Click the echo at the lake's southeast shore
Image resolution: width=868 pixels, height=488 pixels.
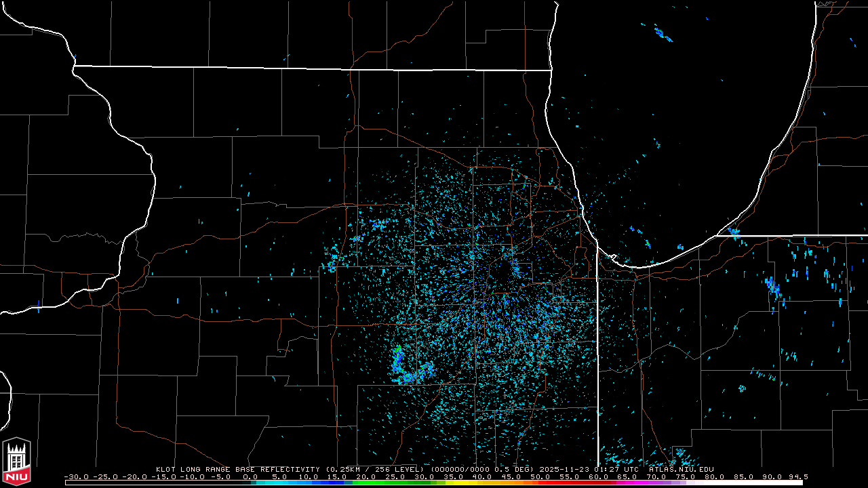(x=734, y=232)
